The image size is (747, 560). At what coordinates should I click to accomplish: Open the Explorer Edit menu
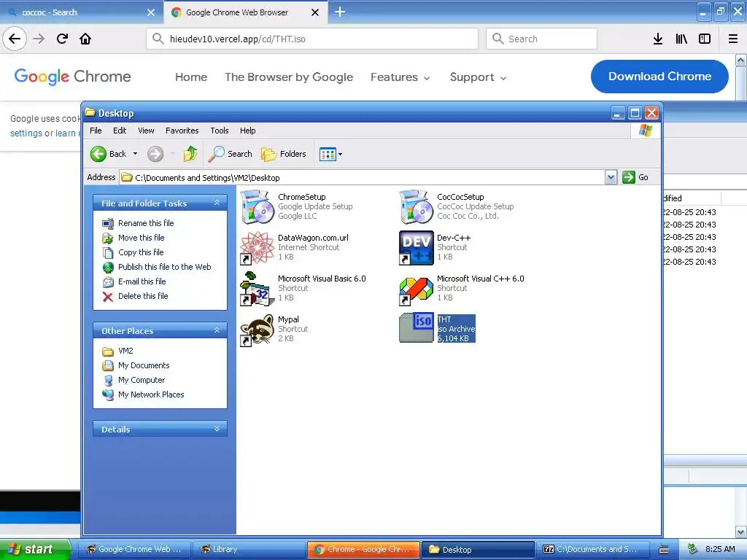[x=120, y=131]
